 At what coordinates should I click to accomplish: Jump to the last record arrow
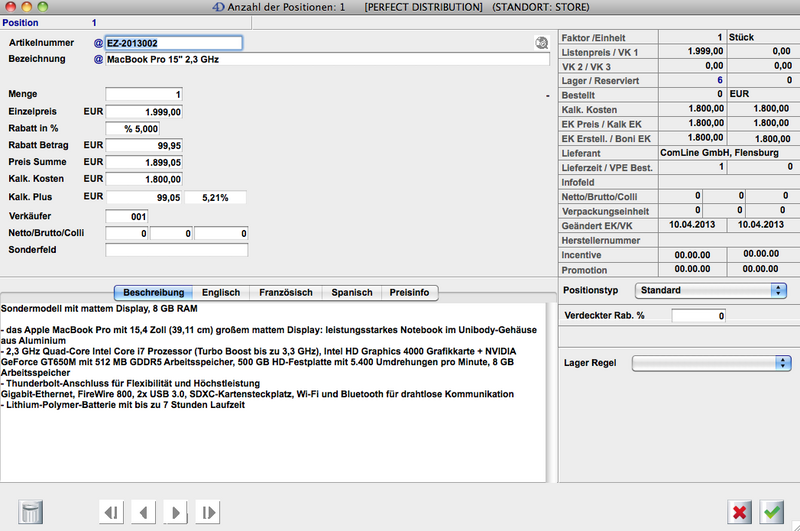[x=208, y=513]
